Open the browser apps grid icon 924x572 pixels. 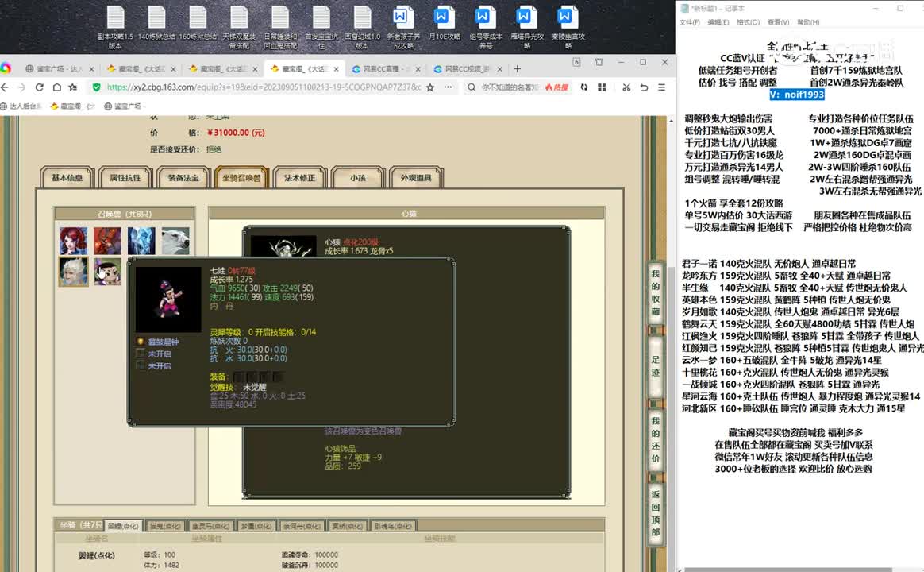pyautogui.click(x=602, y=87)
